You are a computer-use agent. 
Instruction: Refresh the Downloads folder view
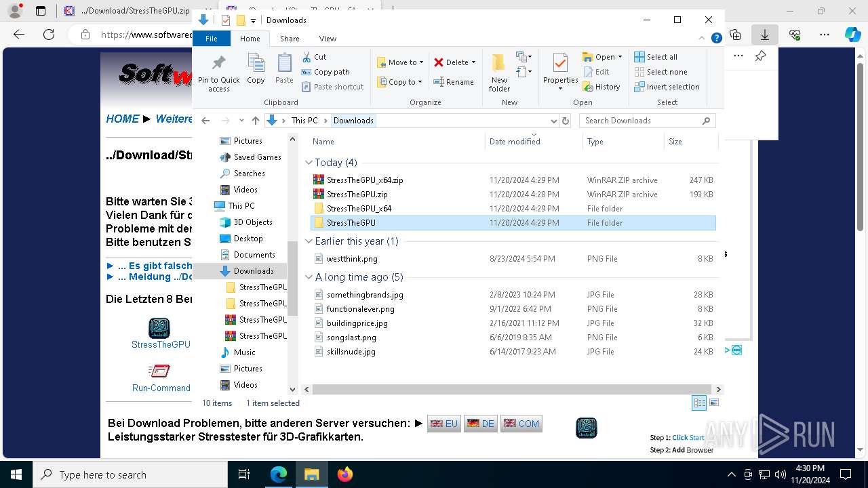[566, 121]
